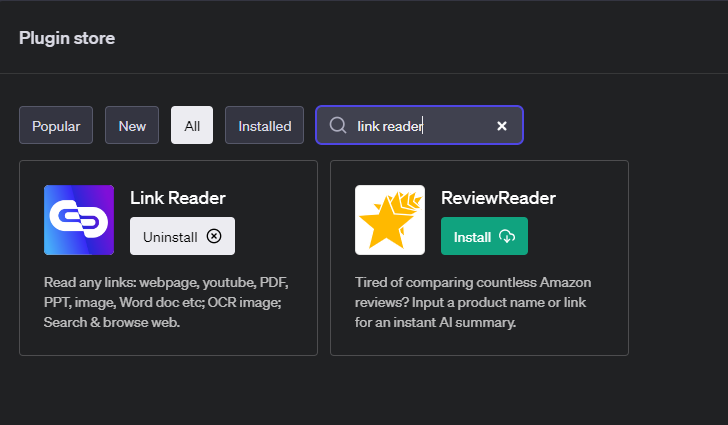Select the All filter tab
Image resolution: width=728 pixels, height=425 pixels.
pyautogui.click(x=192, y=125)
